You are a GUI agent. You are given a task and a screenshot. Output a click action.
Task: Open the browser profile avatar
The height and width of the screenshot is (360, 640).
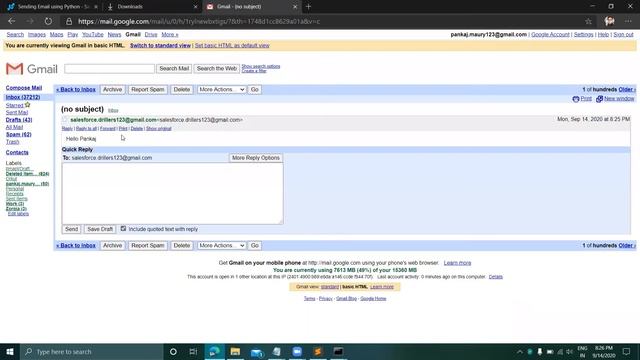609,21
